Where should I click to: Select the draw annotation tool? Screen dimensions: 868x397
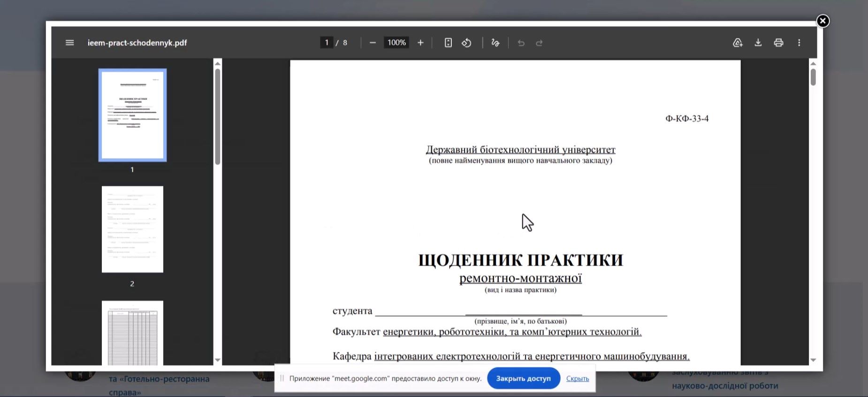495,43
